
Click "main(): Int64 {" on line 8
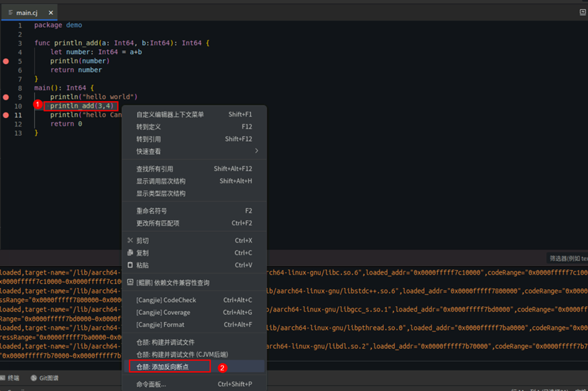pyautogui.click(x=64, y=88)
